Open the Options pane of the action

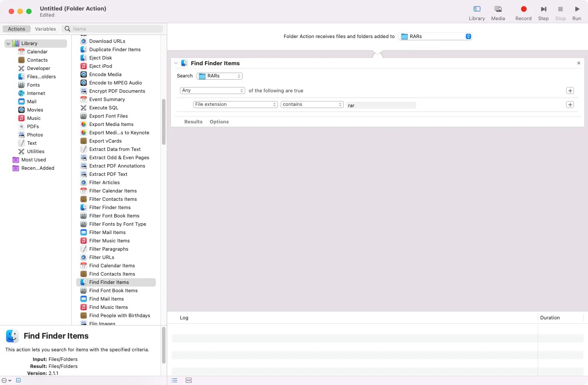tap(219, 122)
